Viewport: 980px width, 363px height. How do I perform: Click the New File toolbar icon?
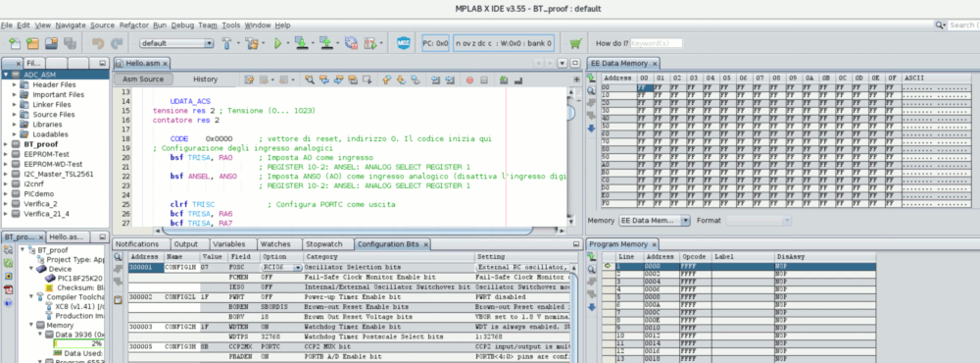click(15, 43)
